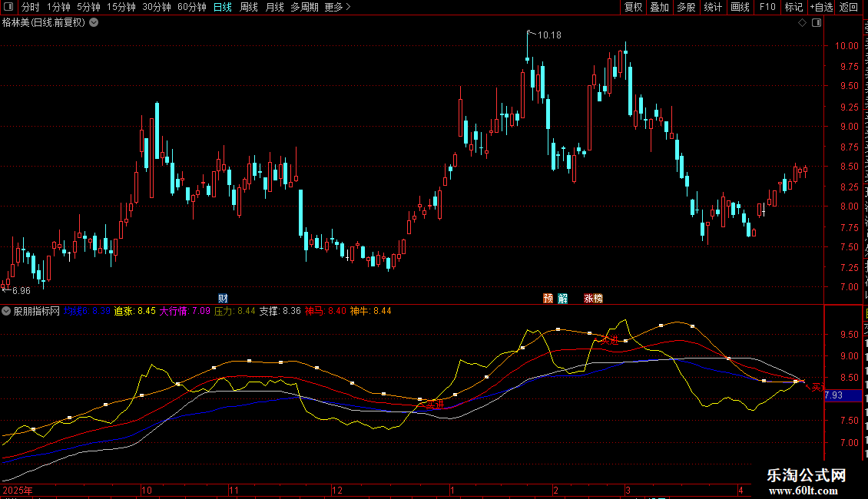Click the 6.96 low price label

[21, 290]
